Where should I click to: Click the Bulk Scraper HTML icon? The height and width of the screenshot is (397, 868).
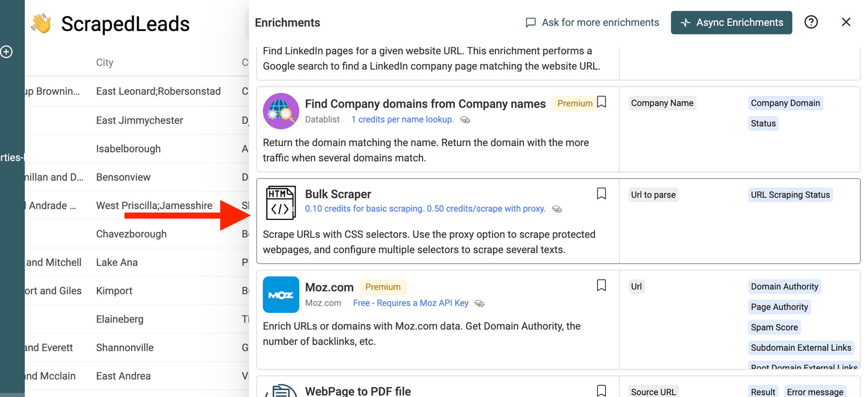click(281, 203)
